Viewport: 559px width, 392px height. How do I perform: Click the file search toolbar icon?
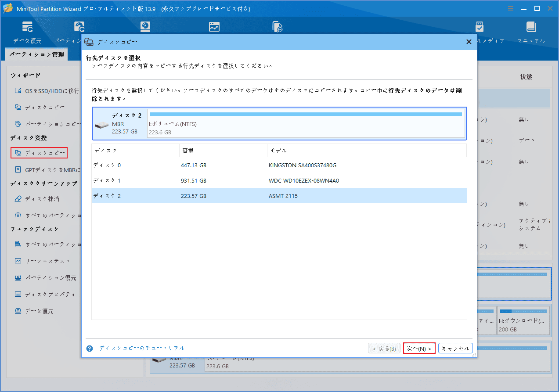click(277, 27)
